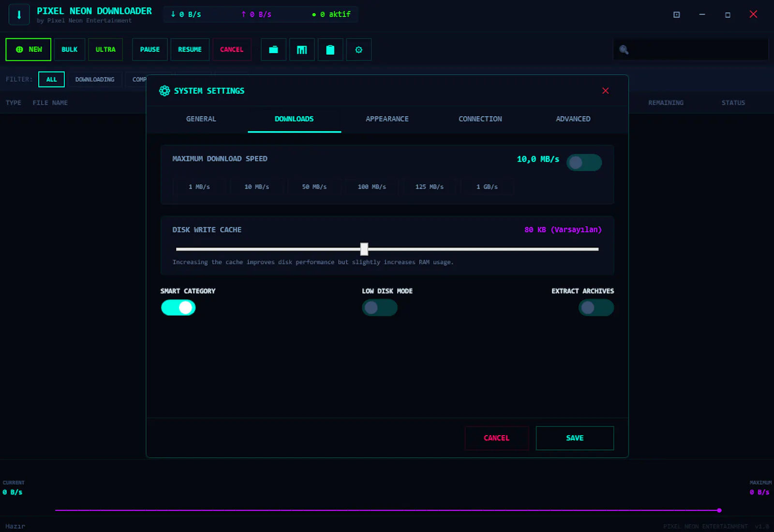This screenshot has height=532, width=774.
Task: Click the compact mode window icon
Action: coord(677,15)
